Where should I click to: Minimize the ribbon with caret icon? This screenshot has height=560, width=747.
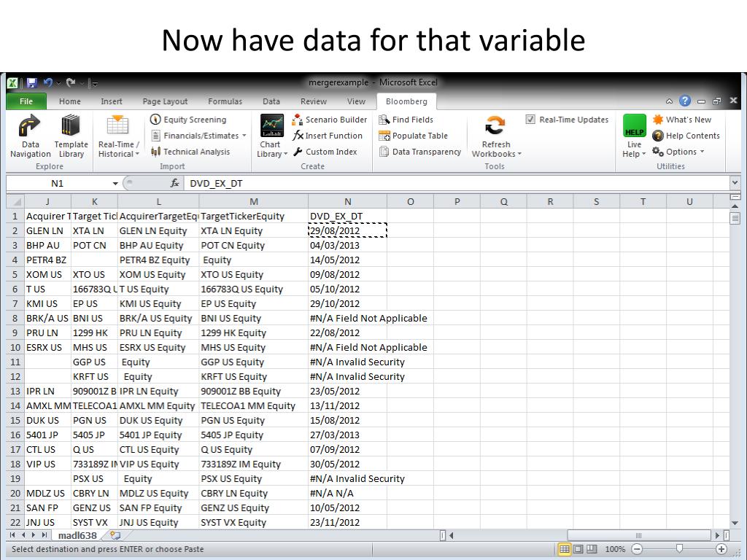click(669, 101)
